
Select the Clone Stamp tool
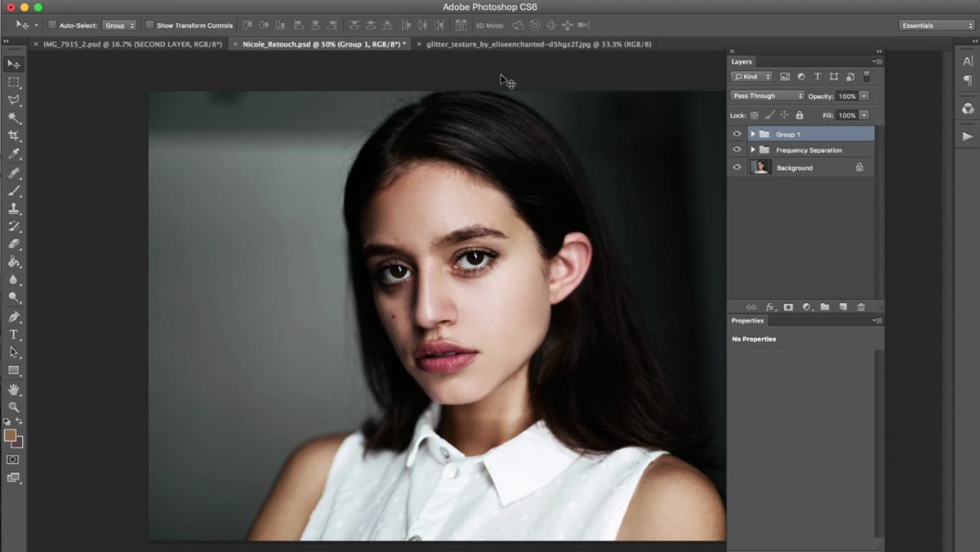[x=14, y=209]
